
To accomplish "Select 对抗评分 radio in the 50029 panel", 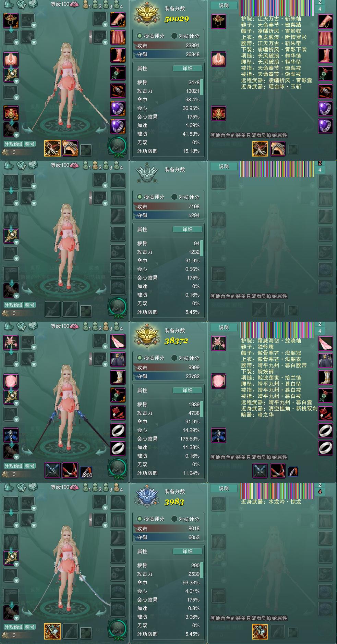I will pos(174,36).
